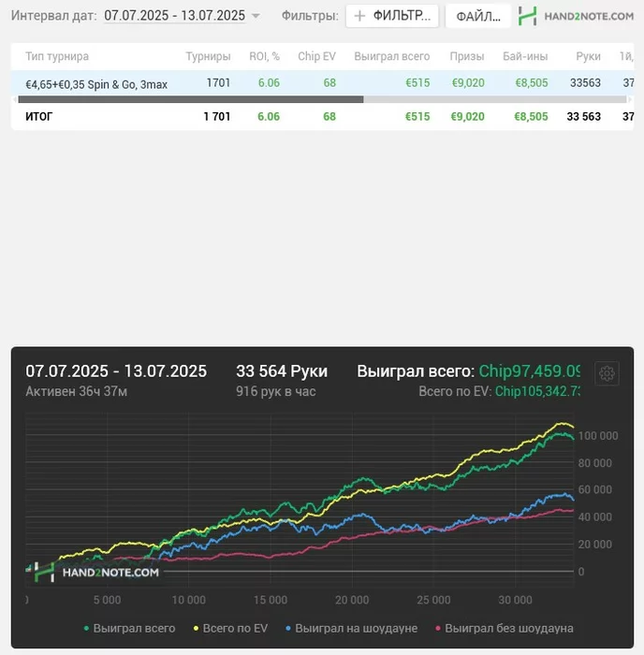Select the €4,65+€0,35 Spin & Go row
This screenshot has width=644, height=655.
(x=322, y=82)
